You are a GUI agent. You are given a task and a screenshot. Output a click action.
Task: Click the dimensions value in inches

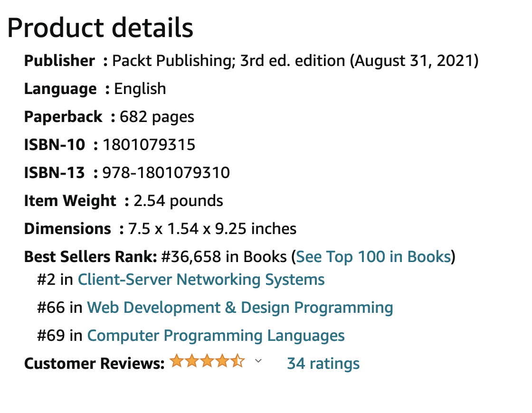[212, 229]
